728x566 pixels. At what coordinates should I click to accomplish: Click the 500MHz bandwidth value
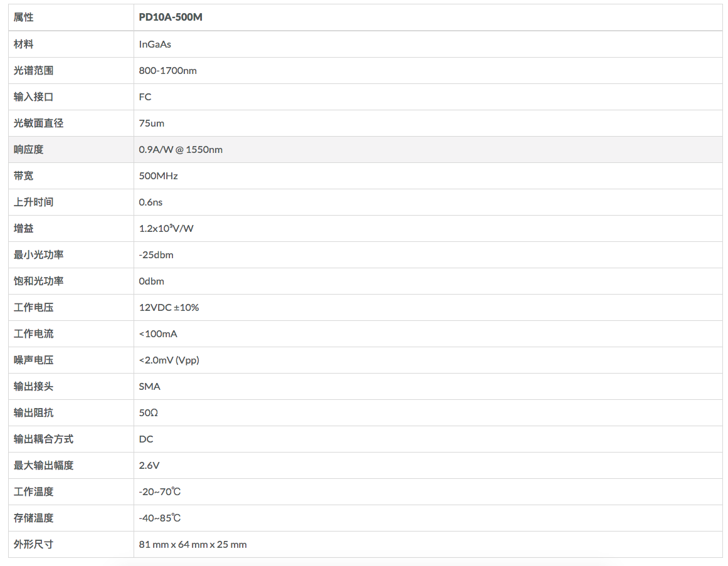pos(159,176)
